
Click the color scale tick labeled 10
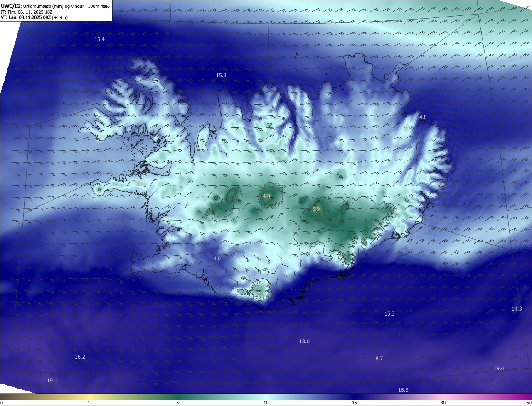pos(266,403)
